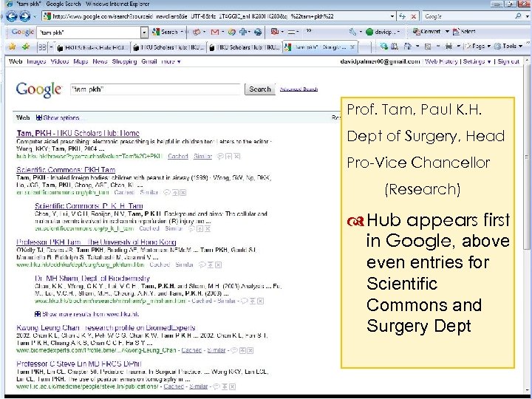Click the Google page search input field
Screen dimensions: 532x399
pos(156,89)
